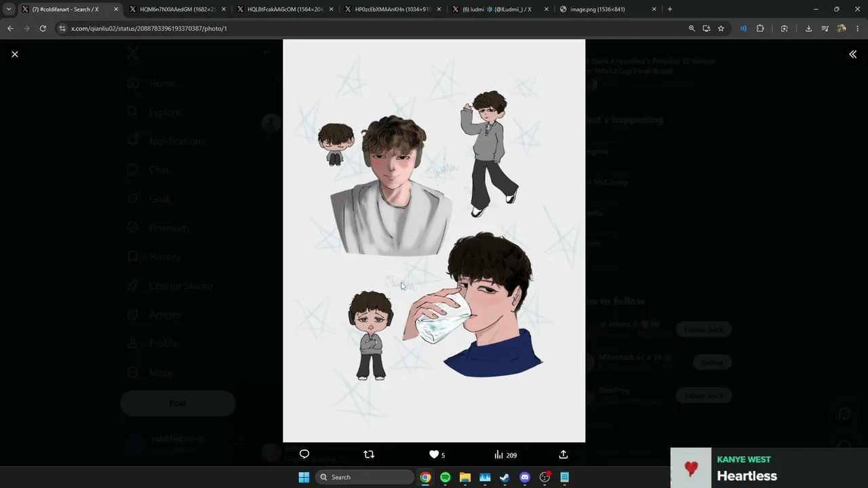Repost this artwork with the retweet icon
The height and width of the screenshot is (488, 868).
click(x=369, y=455)
